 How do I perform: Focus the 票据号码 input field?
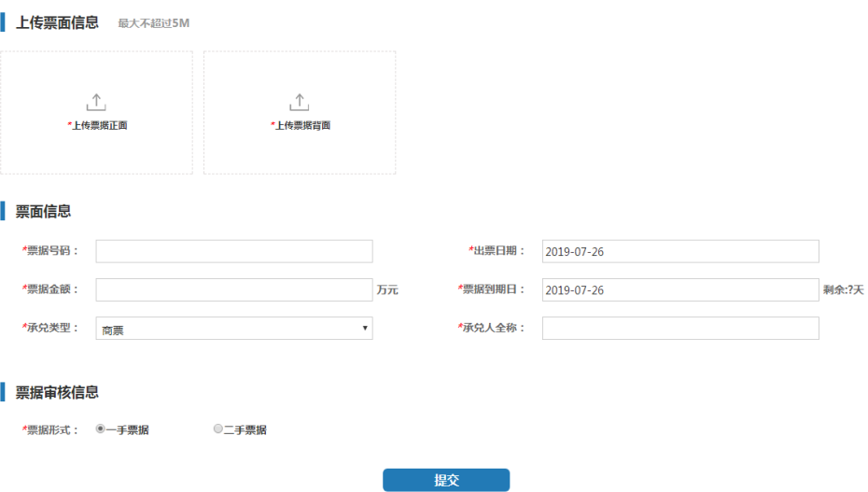233,251
